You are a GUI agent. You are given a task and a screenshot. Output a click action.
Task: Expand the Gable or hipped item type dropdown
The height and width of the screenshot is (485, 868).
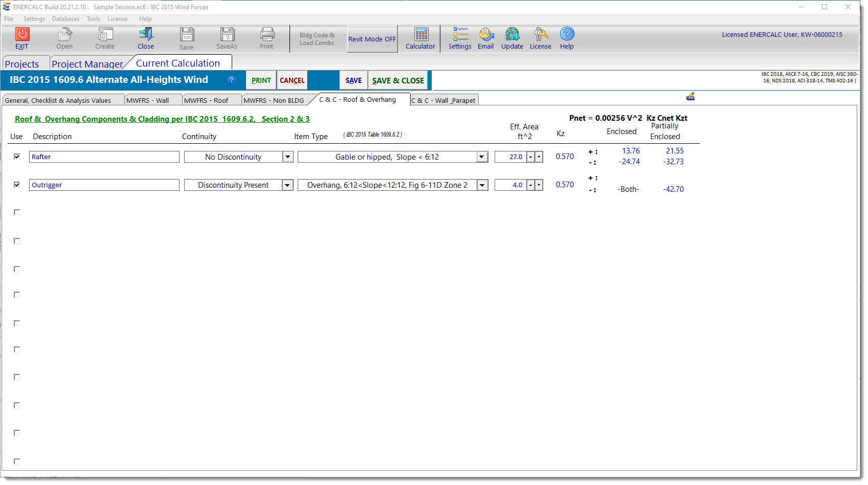[x=482, y=157]
